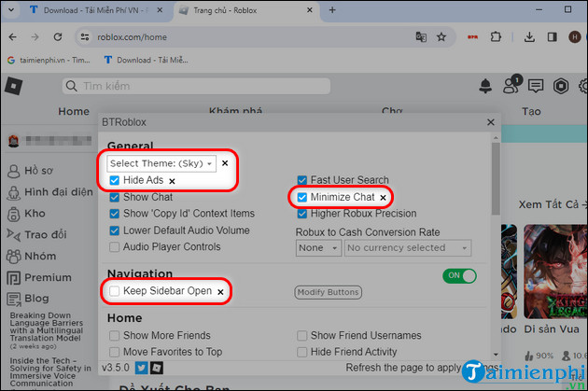Go back using the browser back arrow
The width and height of the screenshot is (588, 391).
13,36
